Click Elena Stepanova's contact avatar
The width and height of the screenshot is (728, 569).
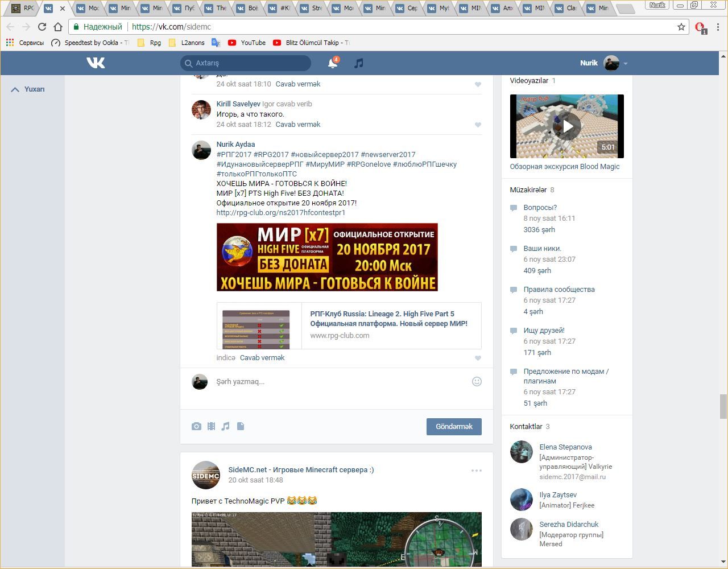[x=522, y=452]
